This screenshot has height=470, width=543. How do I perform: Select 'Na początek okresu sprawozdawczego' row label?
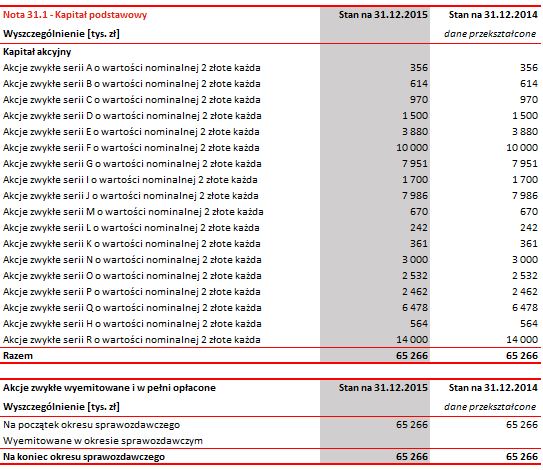click(91, 425)
